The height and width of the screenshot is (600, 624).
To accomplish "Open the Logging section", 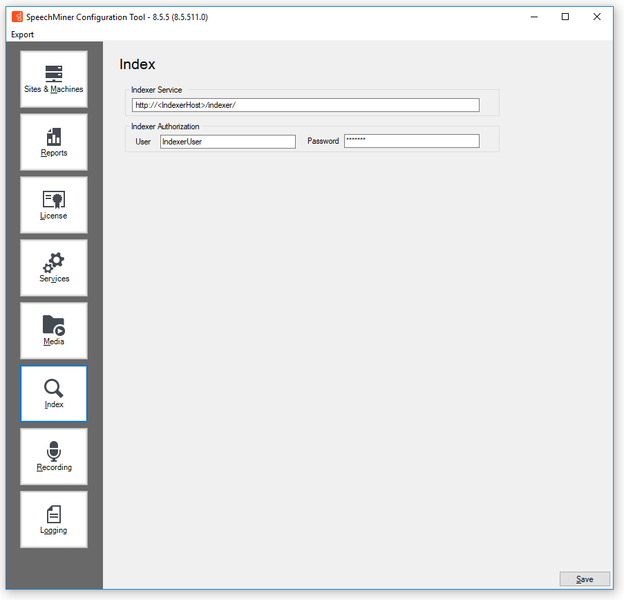I will pyautogui.click(x=54, y=519).
